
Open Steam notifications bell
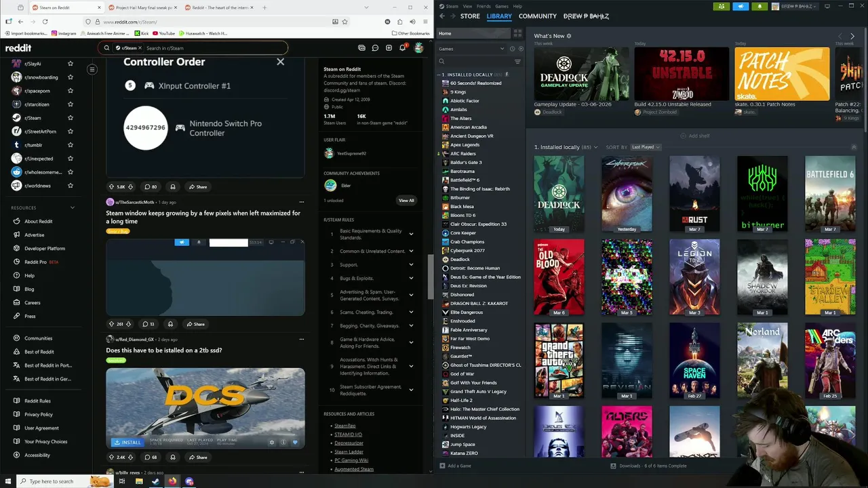coord(759,6)
